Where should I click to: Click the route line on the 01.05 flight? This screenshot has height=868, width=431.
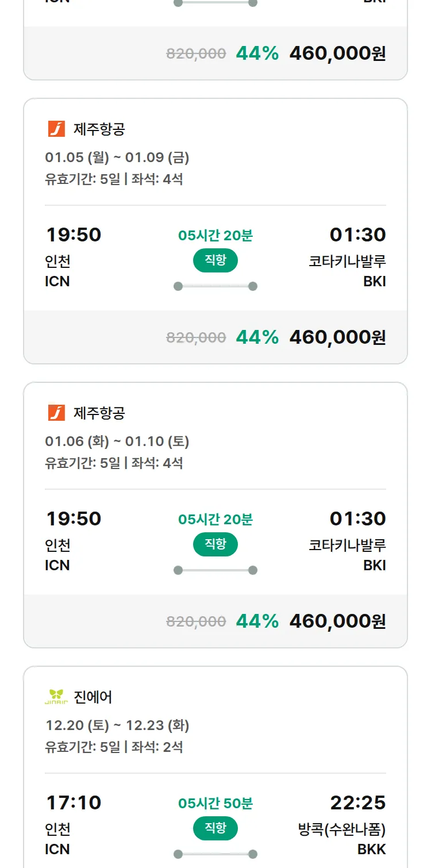(215, 286)
